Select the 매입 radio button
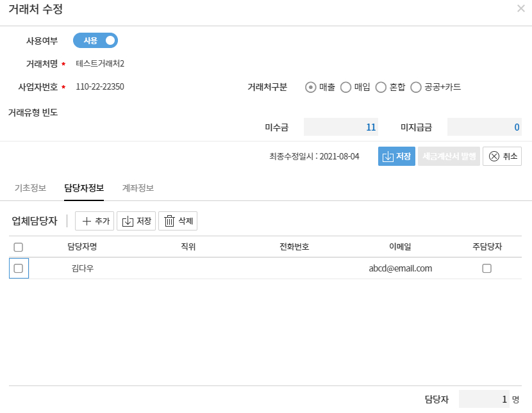The image size is (532, 413). coord(345,87)
